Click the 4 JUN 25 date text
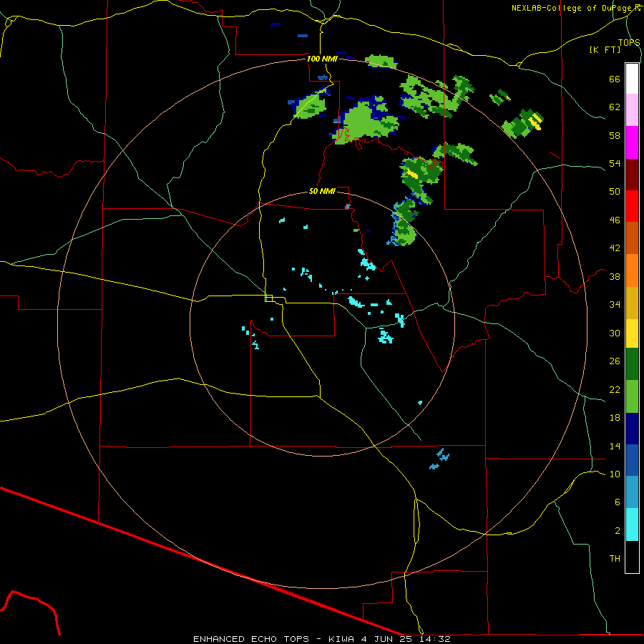The image size is (644, 644). click(x=388, y=639)
